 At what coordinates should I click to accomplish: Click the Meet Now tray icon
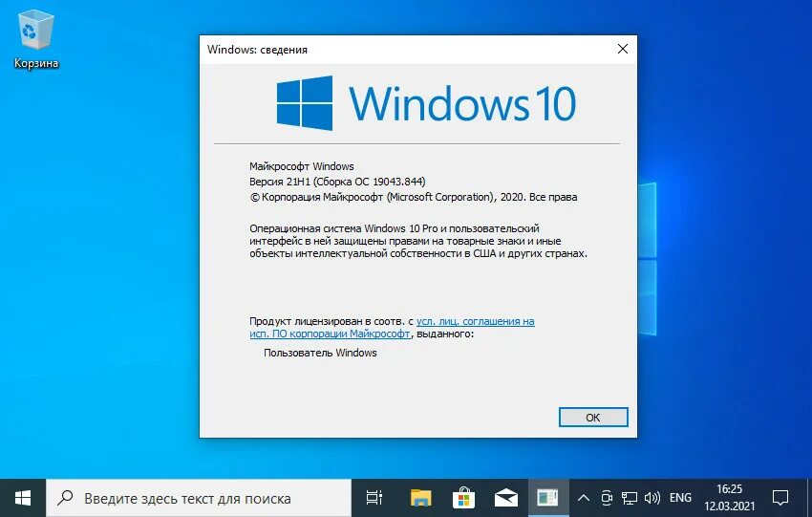click(x=607, y=498)
